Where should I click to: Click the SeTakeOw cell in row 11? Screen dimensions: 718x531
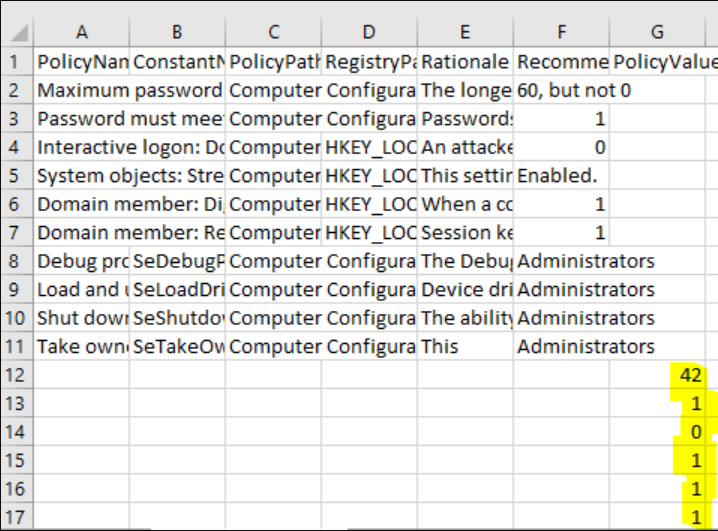pos(177,347)
